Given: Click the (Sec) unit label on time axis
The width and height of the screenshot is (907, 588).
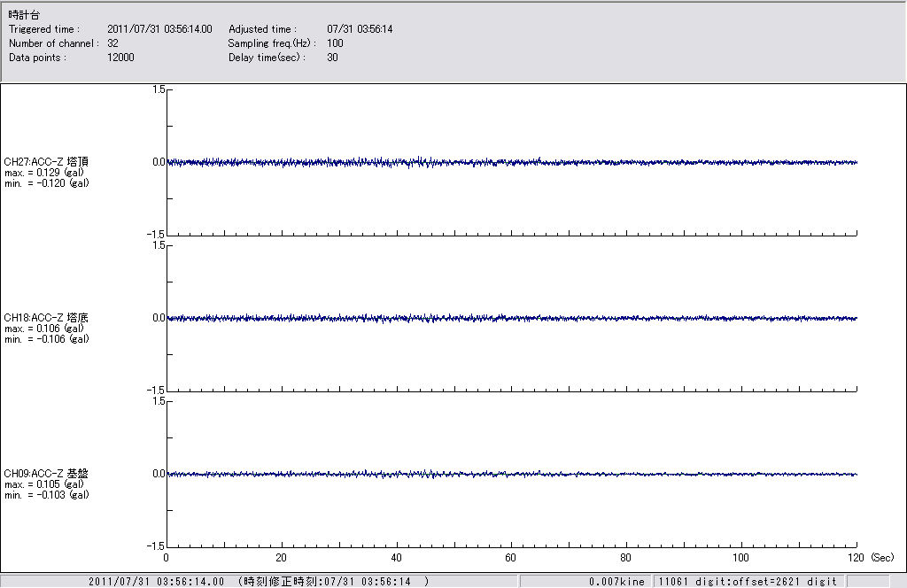Looking at the screenshot, I should [882, 558].
